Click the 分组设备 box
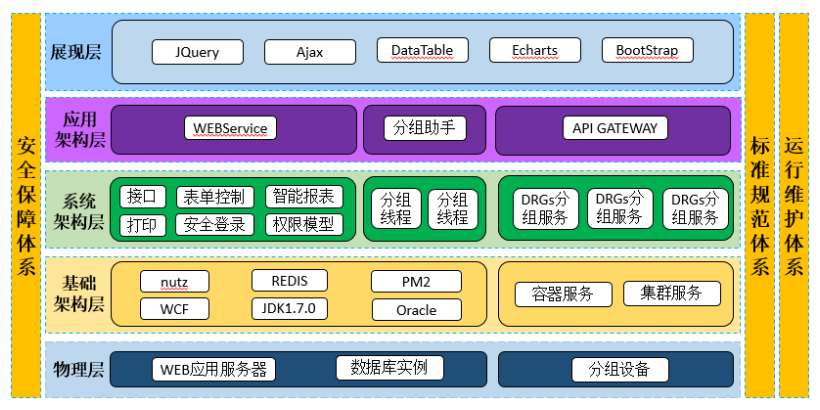 [x=620, y=369]
